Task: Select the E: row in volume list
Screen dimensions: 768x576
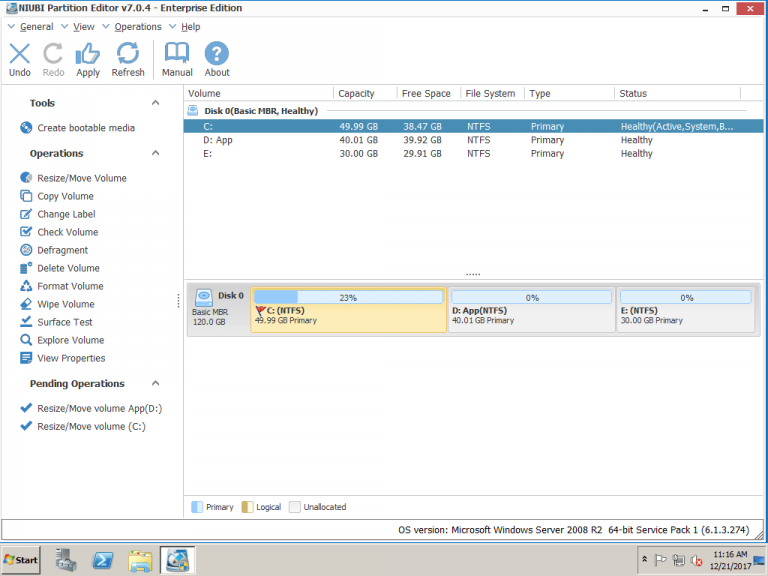Action: click(473, 154)
